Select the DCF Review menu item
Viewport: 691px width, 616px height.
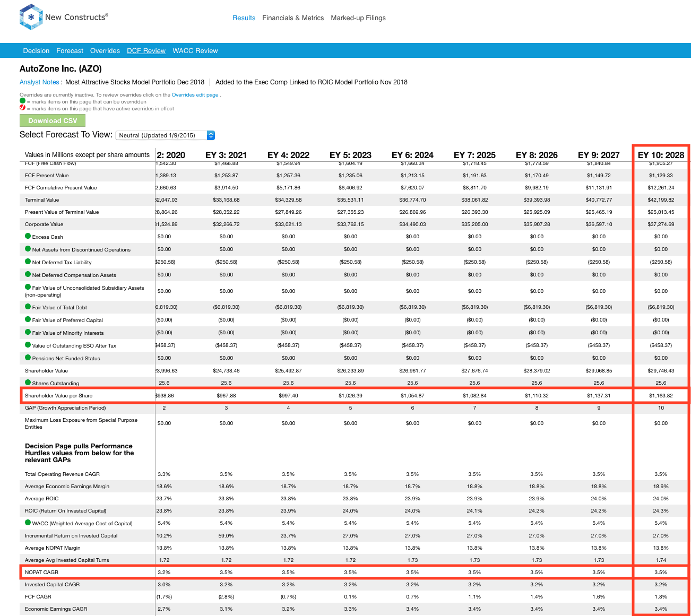[x=146, y=51]
